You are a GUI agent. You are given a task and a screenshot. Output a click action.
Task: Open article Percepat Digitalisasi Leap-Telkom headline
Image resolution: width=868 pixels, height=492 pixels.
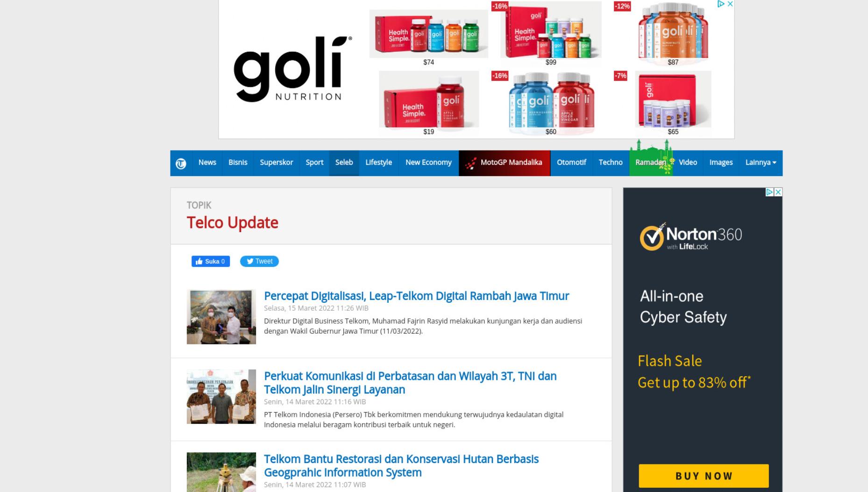tap(416, 296)
